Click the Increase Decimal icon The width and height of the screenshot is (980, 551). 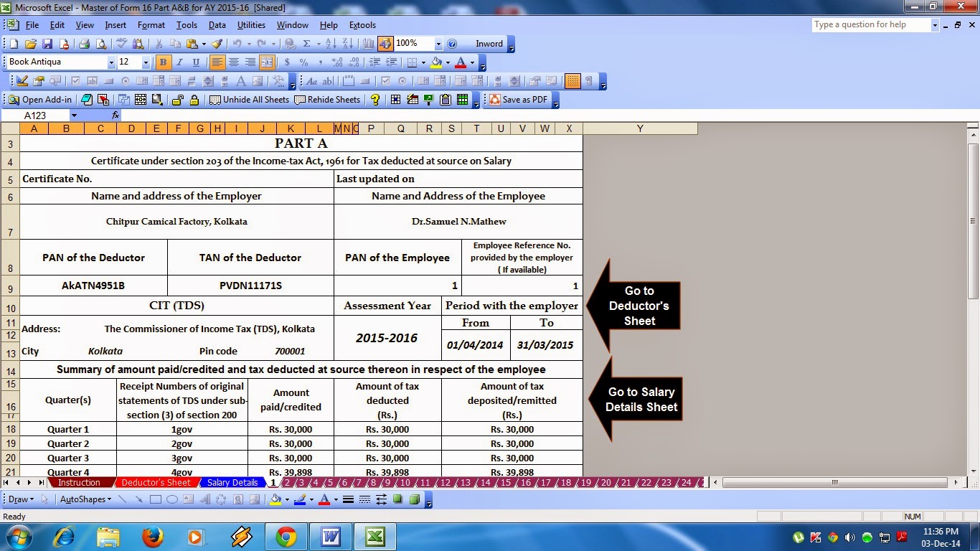[x=337, y=62]
